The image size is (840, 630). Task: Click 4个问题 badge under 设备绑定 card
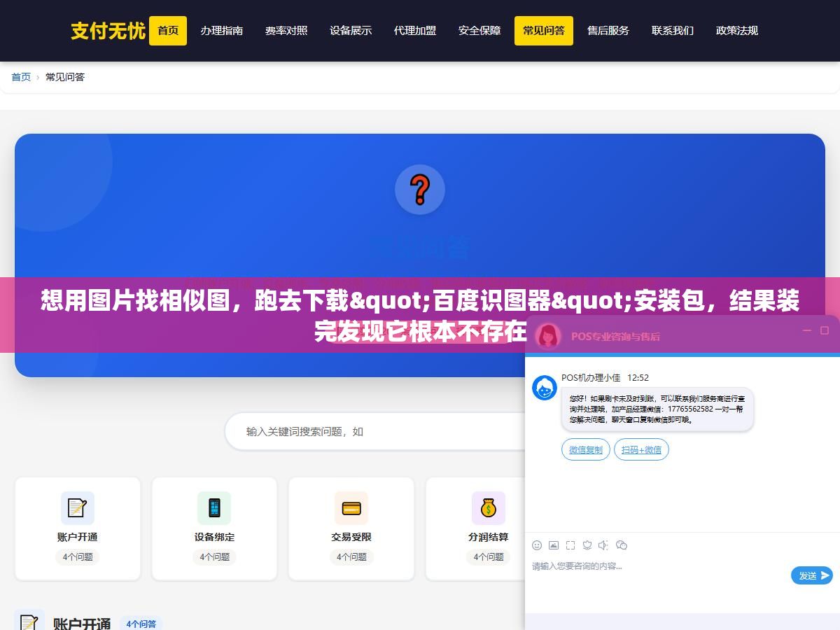click(x=215, y=557)
